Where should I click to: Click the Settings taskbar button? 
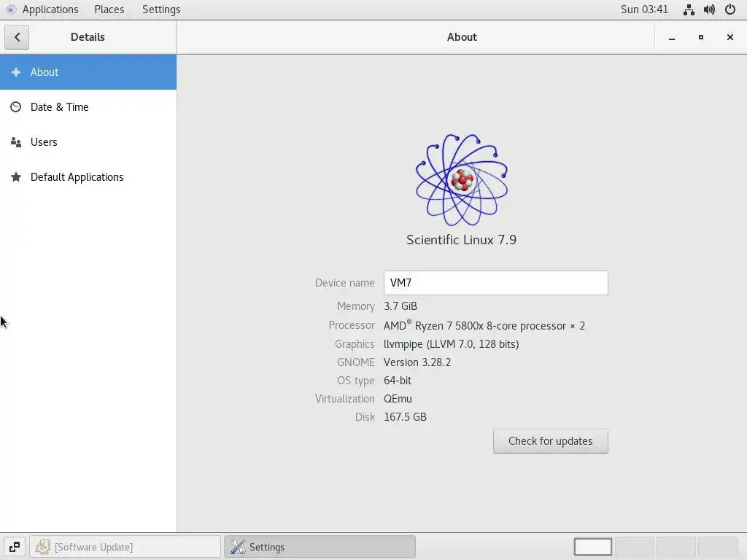tap(320, 547)
